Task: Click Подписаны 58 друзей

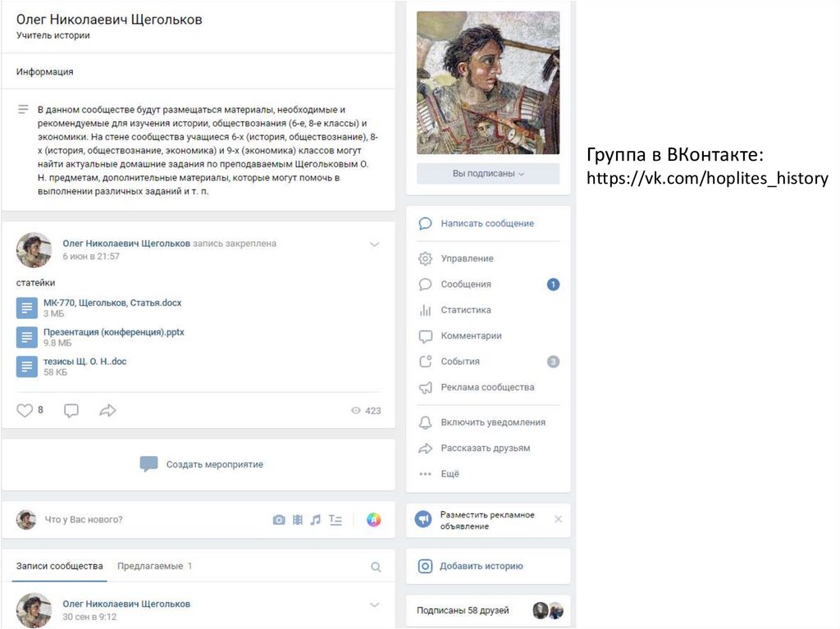Action: pos(463,611)
